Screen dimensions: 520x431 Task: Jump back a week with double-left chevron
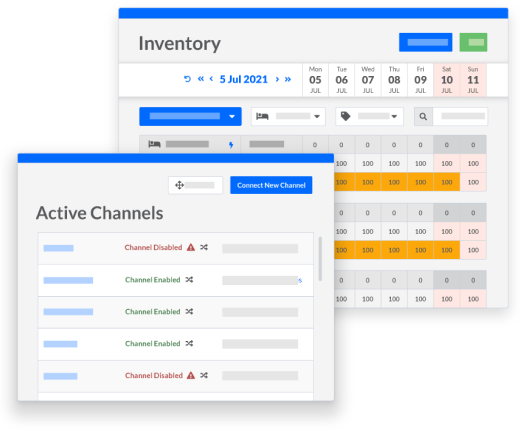(x=200, y=79)
